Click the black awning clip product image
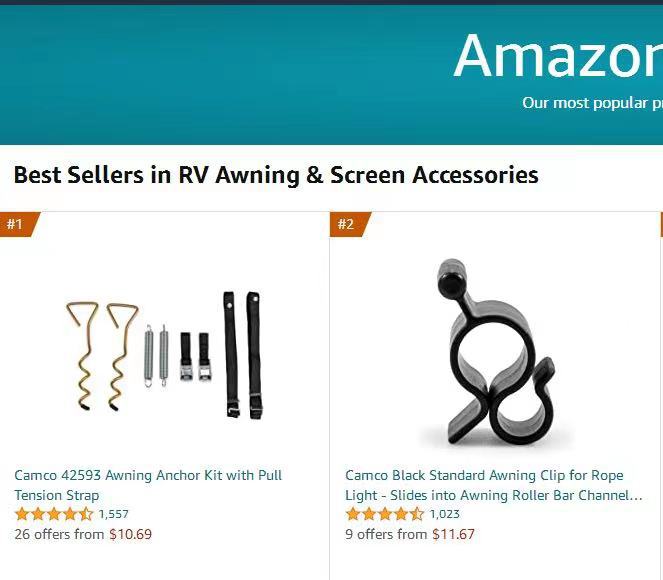The height and width of the screenshot is (580, 663). tap(496, 352)
